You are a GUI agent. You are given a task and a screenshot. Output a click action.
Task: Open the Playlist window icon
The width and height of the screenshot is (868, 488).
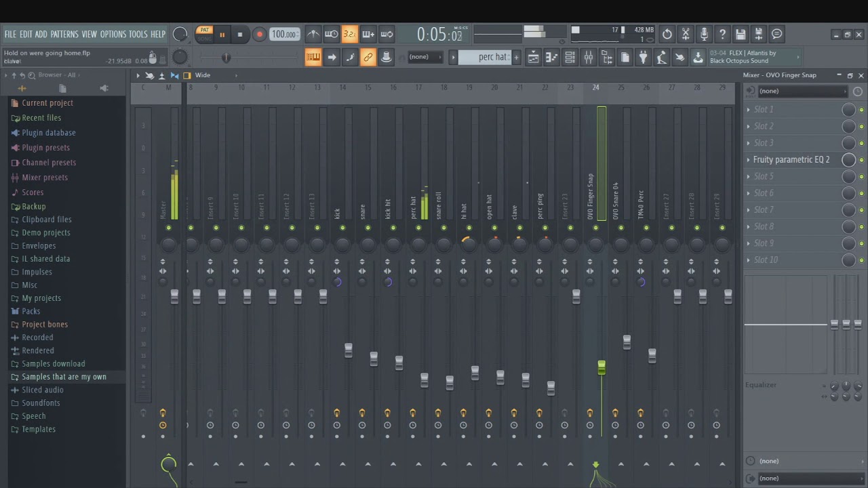point(533,58)
